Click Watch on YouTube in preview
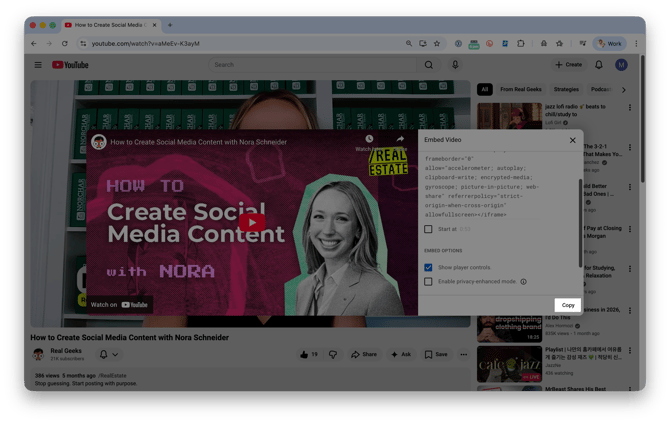Screen dimensions: 670x423 (x=119, y=305)
